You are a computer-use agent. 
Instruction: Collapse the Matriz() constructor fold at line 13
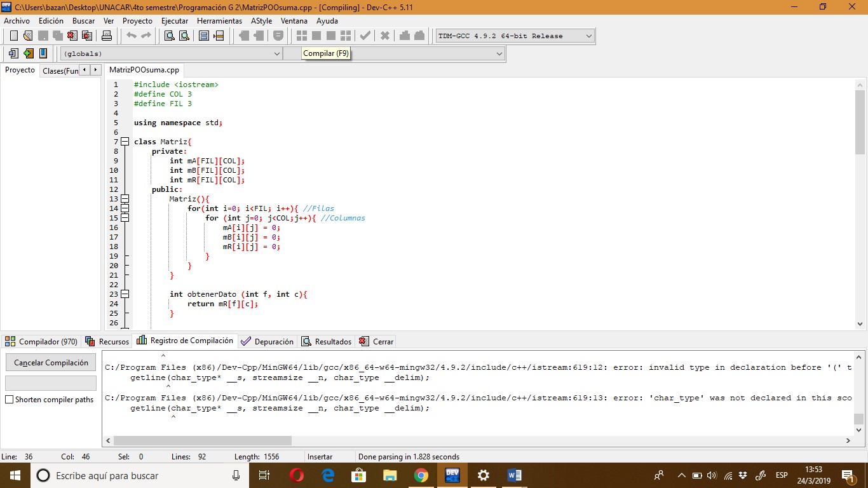tap(125, 199)
